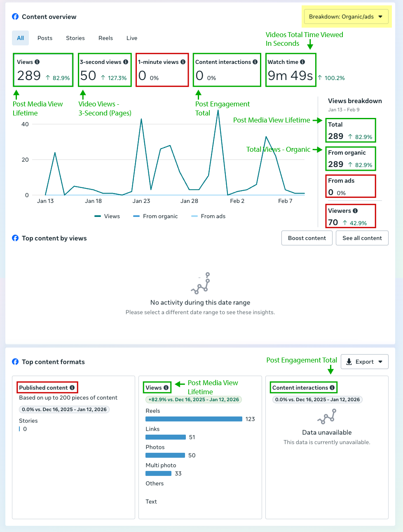Click the Content interactions info icon in overview
403x532 pixels.
point(255,62)
